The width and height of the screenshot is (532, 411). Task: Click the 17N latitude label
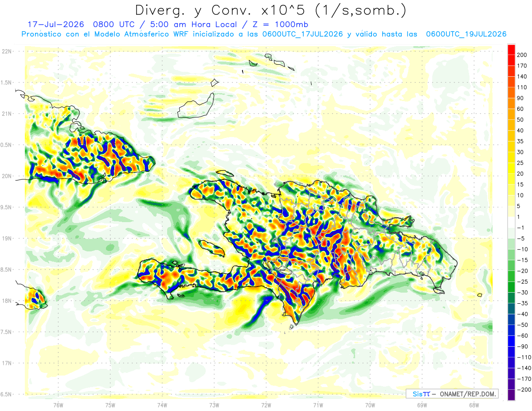(7, 363)
